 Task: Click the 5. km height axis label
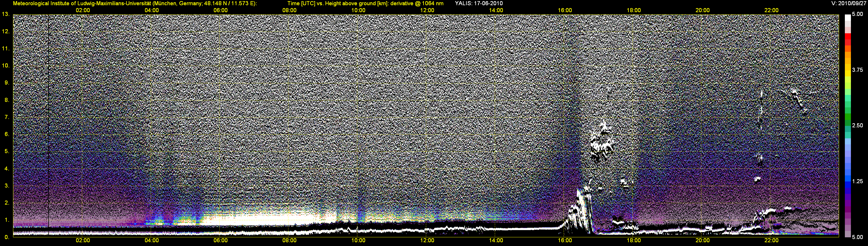pyautogui.click(x=7, y=151)
